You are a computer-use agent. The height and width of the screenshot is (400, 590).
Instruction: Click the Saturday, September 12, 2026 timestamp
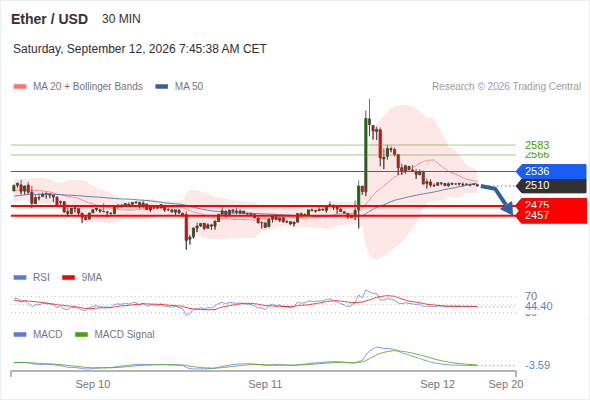coord(140,49)
